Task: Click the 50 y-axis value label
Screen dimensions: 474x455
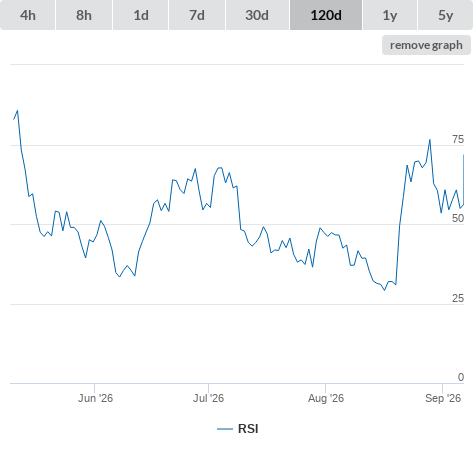Action: click(x=458, y=218)
